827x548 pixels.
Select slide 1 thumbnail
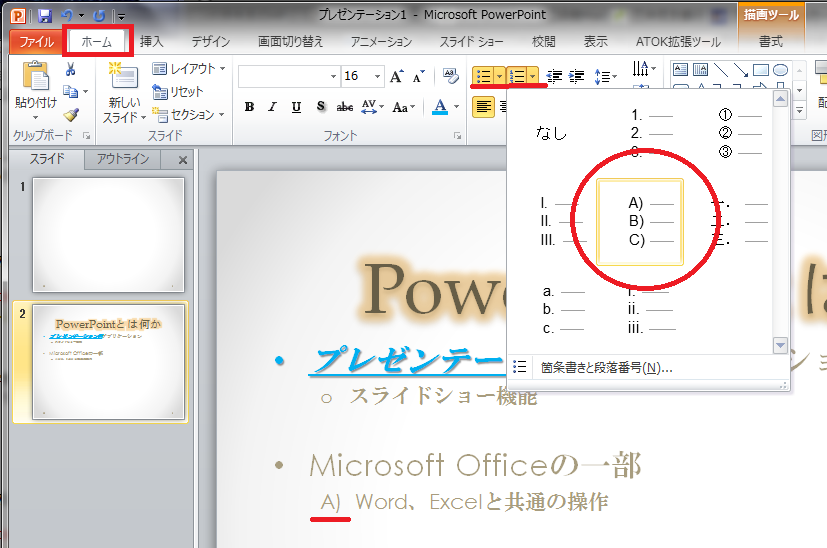108,234
